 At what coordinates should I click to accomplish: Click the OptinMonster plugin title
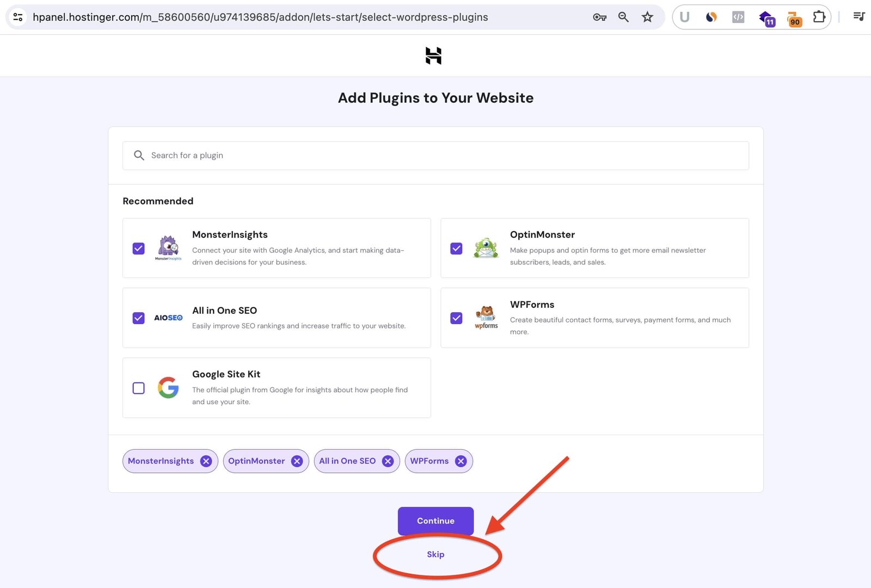(542, 234)
